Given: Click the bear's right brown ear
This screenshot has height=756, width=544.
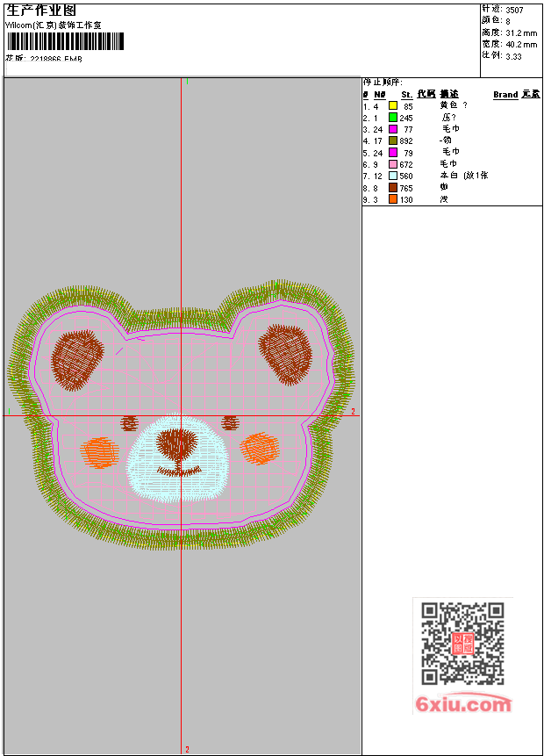Looking at the screenshot, I should pyautogui.click(x=286, y=354).
